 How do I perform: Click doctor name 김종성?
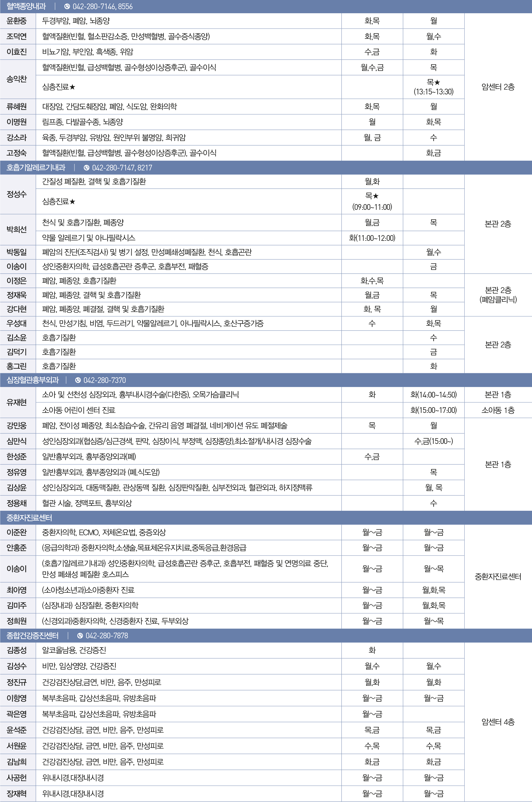pos(17,650)
